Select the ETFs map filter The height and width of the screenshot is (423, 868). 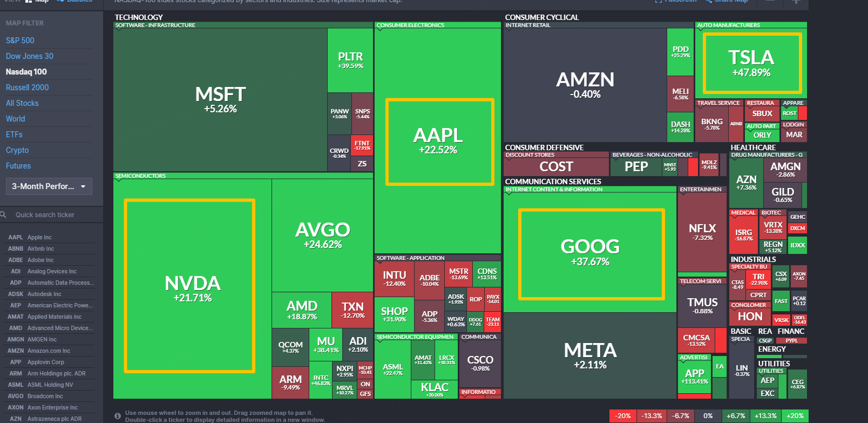point(14,135)
